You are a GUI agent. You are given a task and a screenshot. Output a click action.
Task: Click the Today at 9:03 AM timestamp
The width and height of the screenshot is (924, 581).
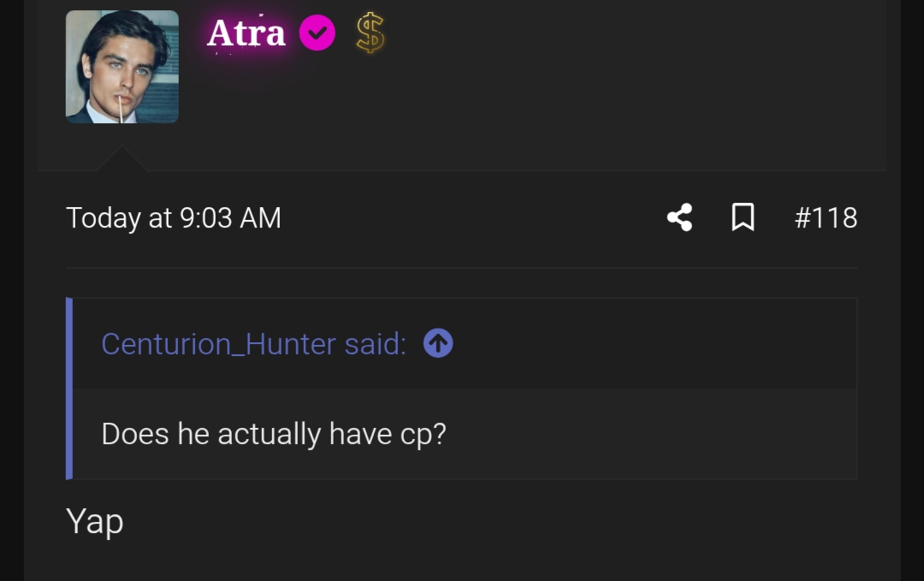point(174,217)
